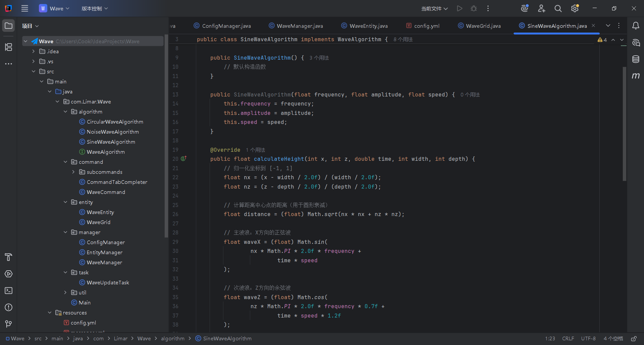Open the Structure tool window icon
This screenshot has width=644, height=345.
(9, 47)
